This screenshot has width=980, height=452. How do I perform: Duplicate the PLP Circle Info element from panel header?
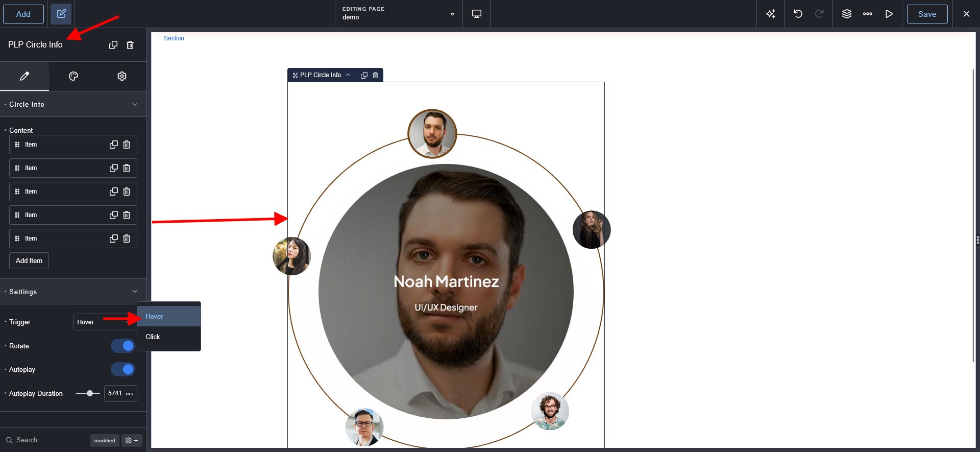point(113,45)
